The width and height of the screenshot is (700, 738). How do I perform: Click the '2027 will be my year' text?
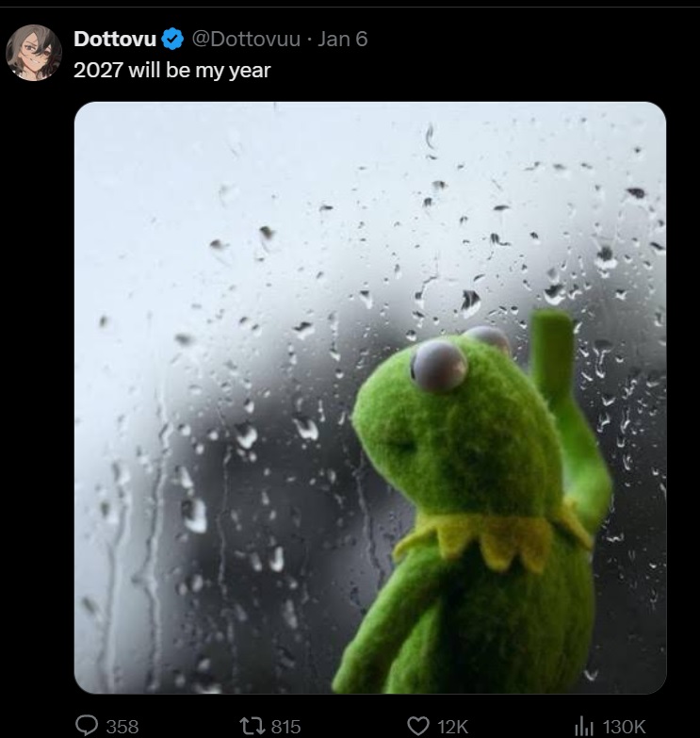tap(172, 71)
